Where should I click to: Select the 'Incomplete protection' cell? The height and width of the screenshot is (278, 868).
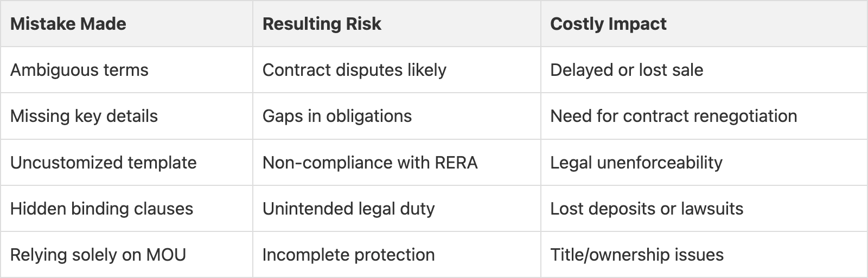pos(348,255)
